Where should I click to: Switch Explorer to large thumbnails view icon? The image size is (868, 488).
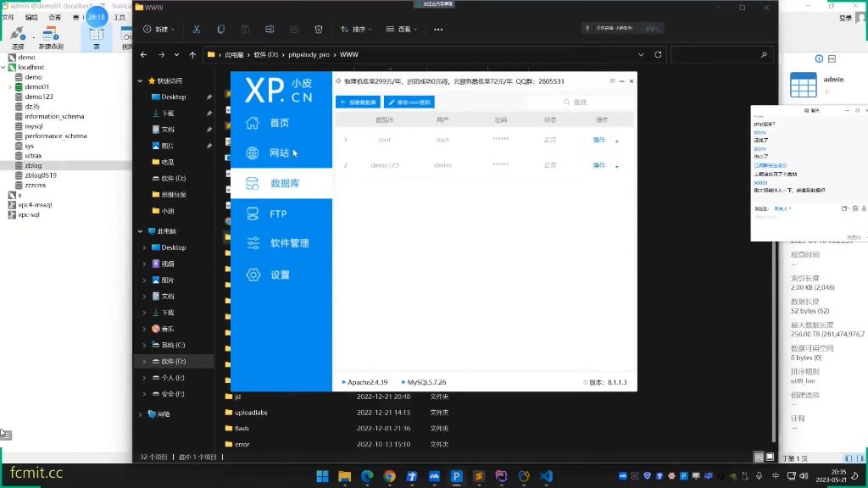coord(770,457)
